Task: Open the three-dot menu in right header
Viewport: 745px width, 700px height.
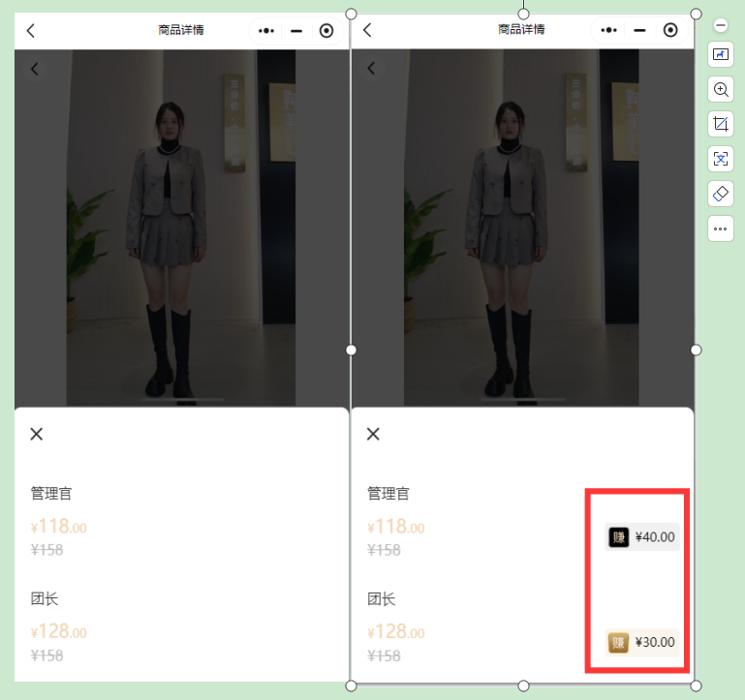Action: point(608,31)
